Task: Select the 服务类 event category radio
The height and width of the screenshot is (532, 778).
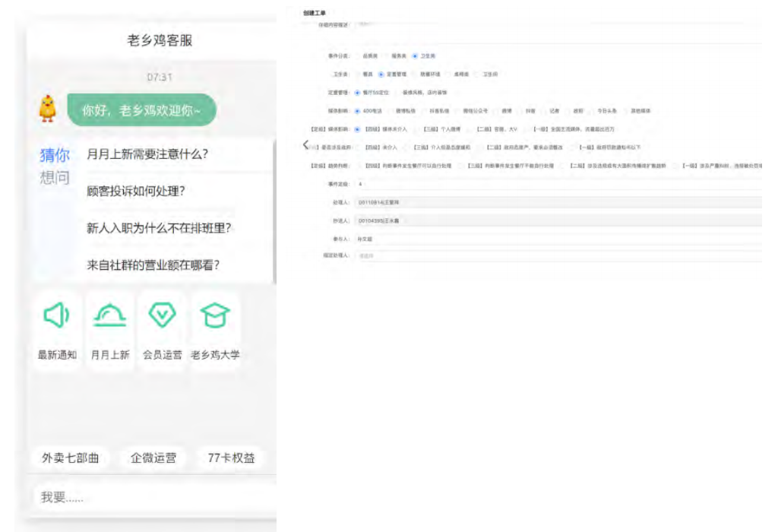Action: [387, 56]
